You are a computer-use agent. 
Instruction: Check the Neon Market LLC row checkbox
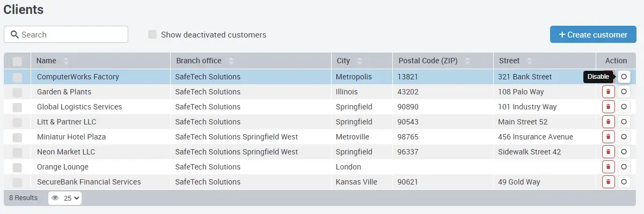point(17,152)
